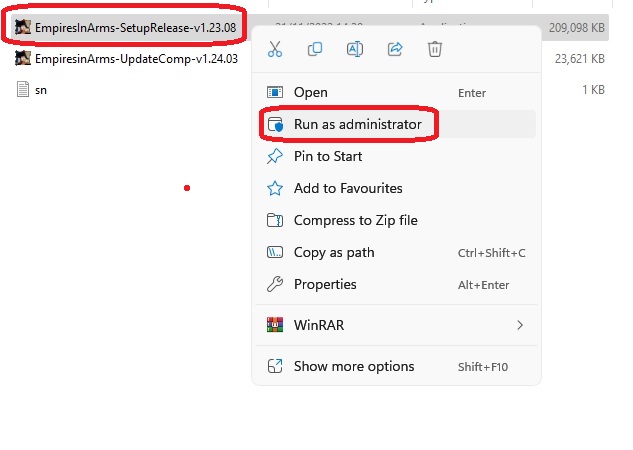Click the EmpiresInArms-SetupRelease application icon
633x450 pixels.
(x=23, y=27)
